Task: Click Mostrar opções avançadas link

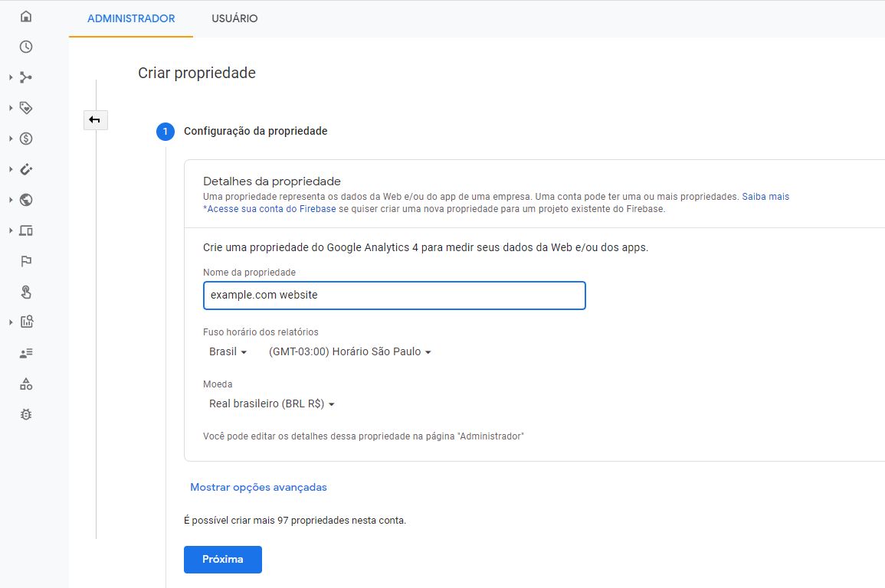Action: [x=258, y=487]
